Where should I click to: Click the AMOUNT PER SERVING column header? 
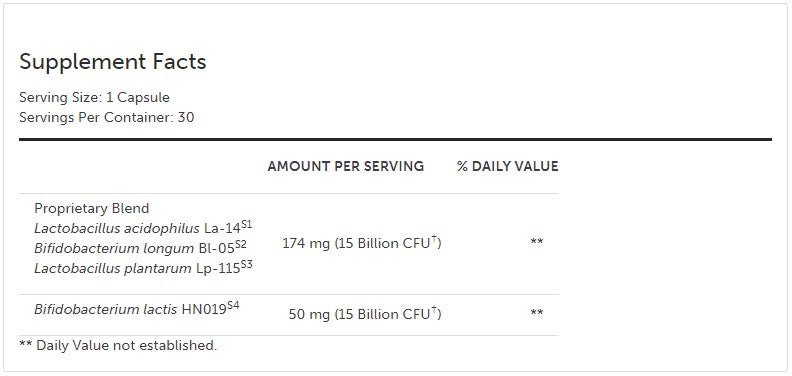pos(345,166)
